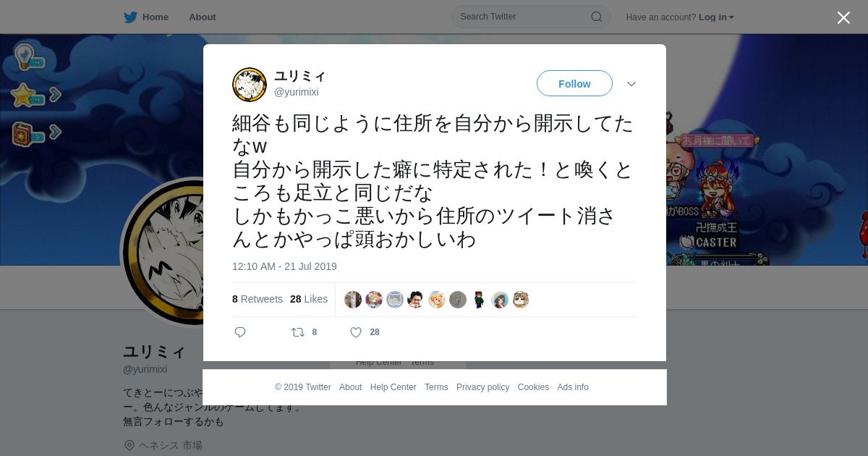Open the Cookies footer link
The width and height of the screenshot is (868, 456).
533,387
